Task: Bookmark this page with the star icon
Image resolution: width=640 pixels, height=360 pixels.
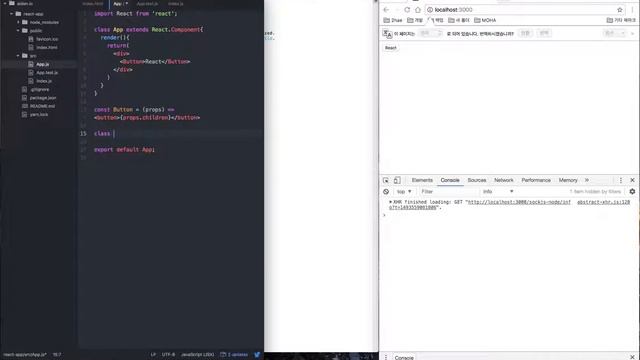Action: pos(620,10)
